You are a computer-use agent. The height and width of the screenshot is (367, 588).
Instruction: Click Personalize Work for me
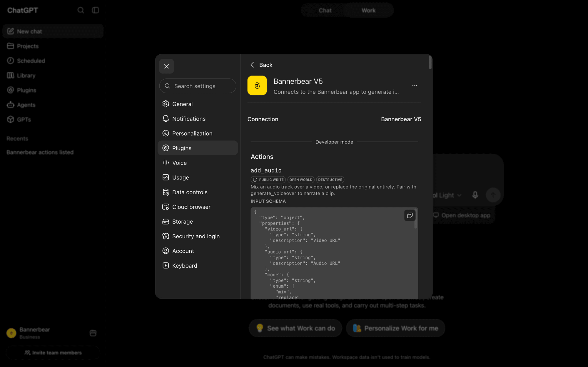[x=396, y=328]
